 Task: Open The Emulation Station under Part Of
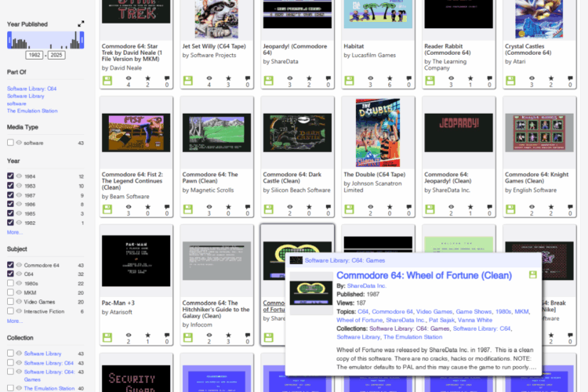pyautogui.click(x=32, y=111)
